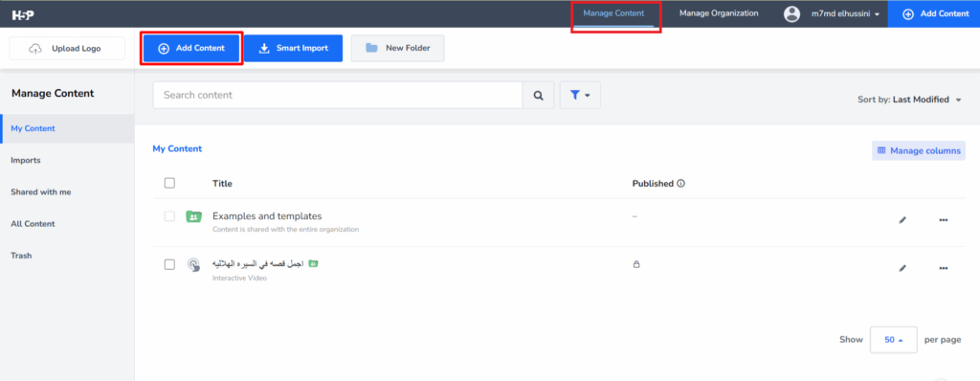The image size is (980, 381).
Task: Open the Manage Content tab
Action: 613,13
